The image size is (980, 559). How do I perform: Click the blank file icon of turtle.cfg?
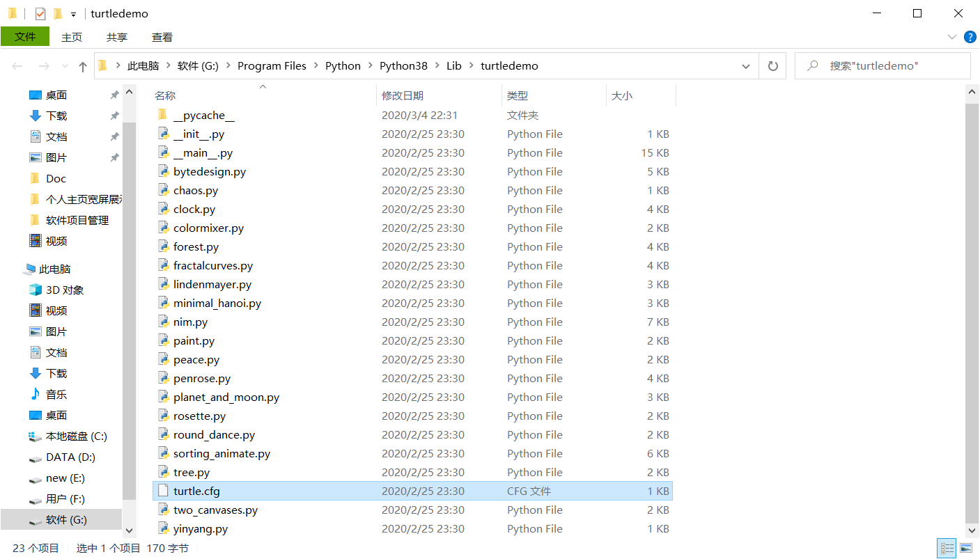tap(163, 491)
